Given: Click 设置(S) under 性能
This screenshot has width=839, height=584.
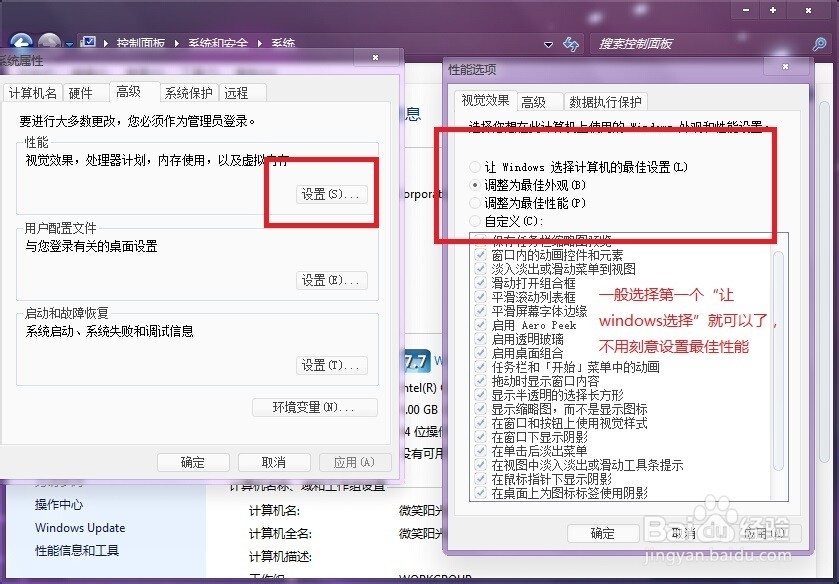Looking at the screenshot, I should pyautogui.click(x=331, y=194).
